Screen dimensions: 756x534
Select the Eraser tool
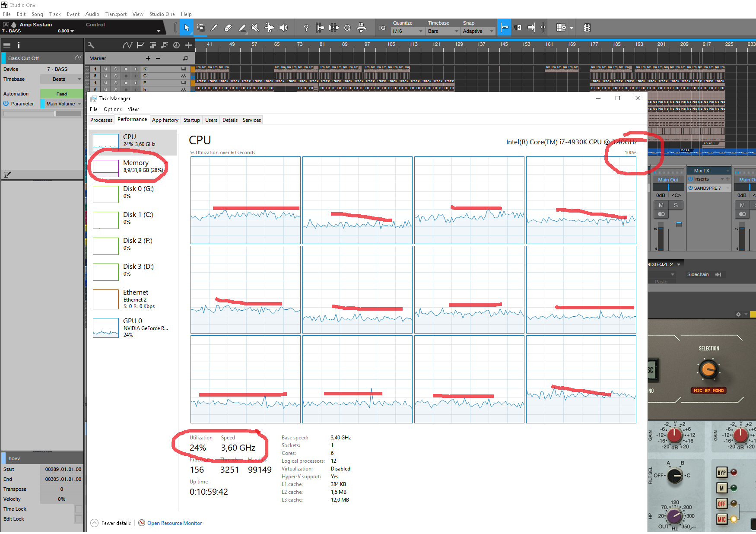[228, 28]
